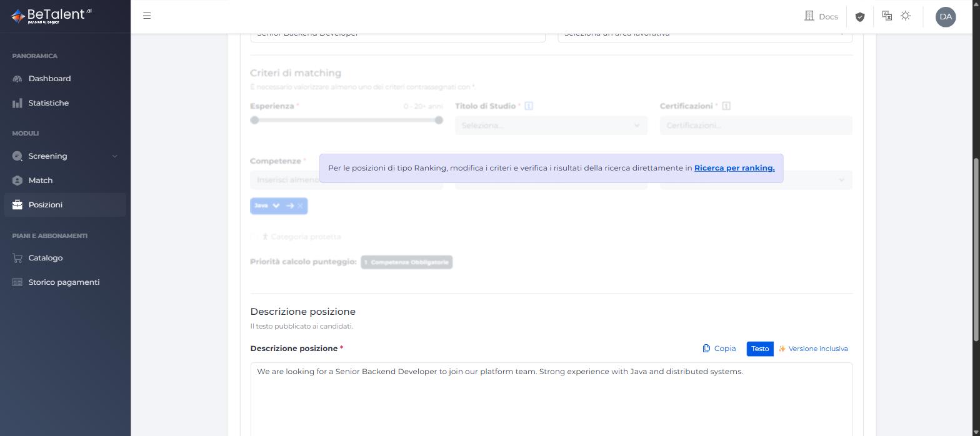
Task: Open the language translation icon
Action: click(x=887, y=16)
